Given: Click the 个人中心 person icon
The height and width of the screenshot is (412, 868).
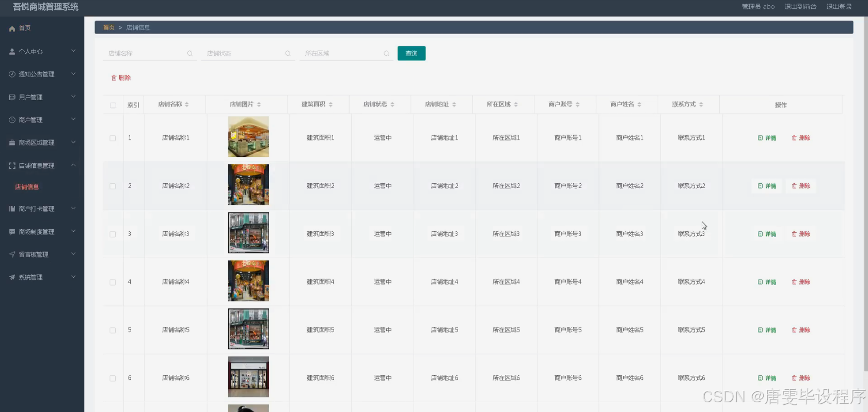Looking at the screenshot, I should click(x=12, y=52).
